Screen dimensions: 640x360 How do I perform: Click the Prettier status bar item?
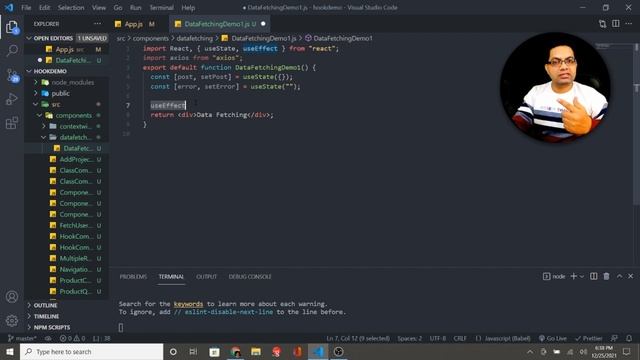click(x=589, y=338)
